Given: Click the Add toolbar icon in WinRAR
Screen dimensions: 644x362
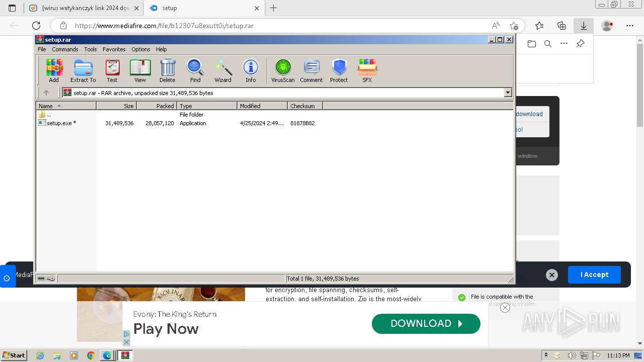Looking at the screenshot, I should click(54, 71).
